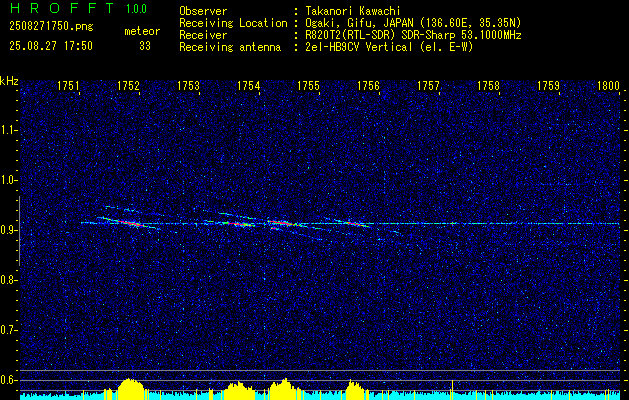Click the meteor count value 33
Screen dimensions: 629x400
point(145,46)
